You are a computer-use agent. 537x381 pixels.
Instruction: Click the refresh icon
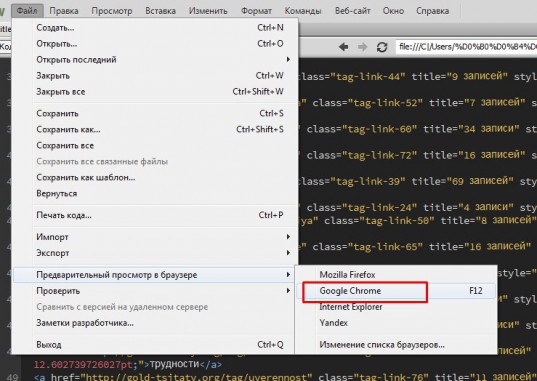pos(382,47)
